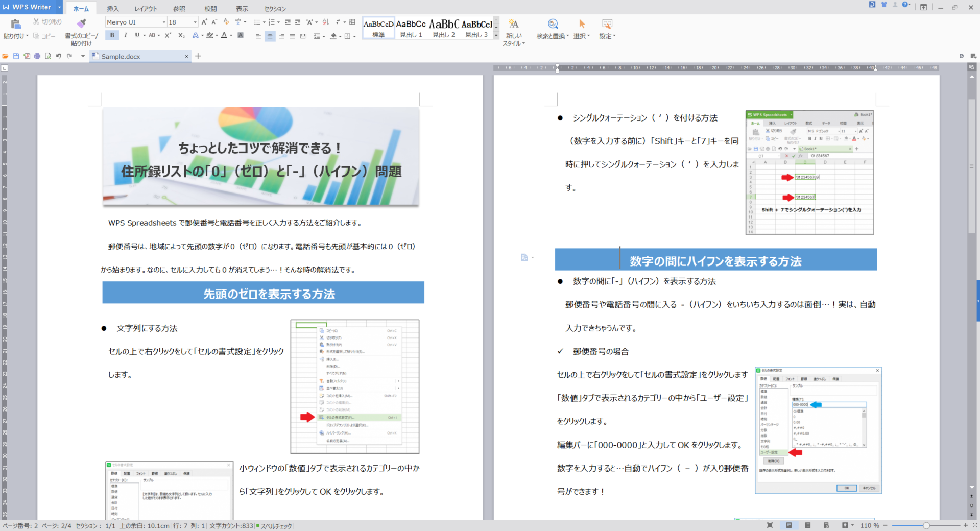Viewport: 980px width, 531px height.
Task: Click the paste clipboard icon
Action: coord(15,23)
